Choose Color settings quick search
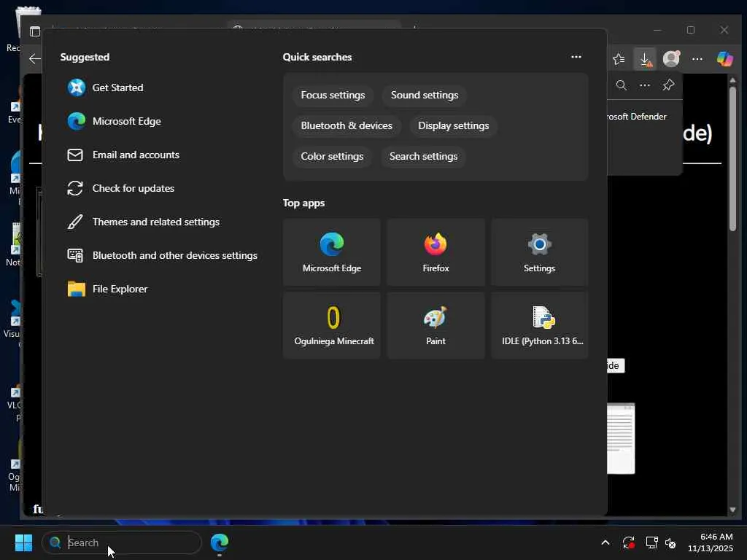Image resolution: width=747 pixels, height=560 pixels. pyautogui.click(x=332, y=156)
